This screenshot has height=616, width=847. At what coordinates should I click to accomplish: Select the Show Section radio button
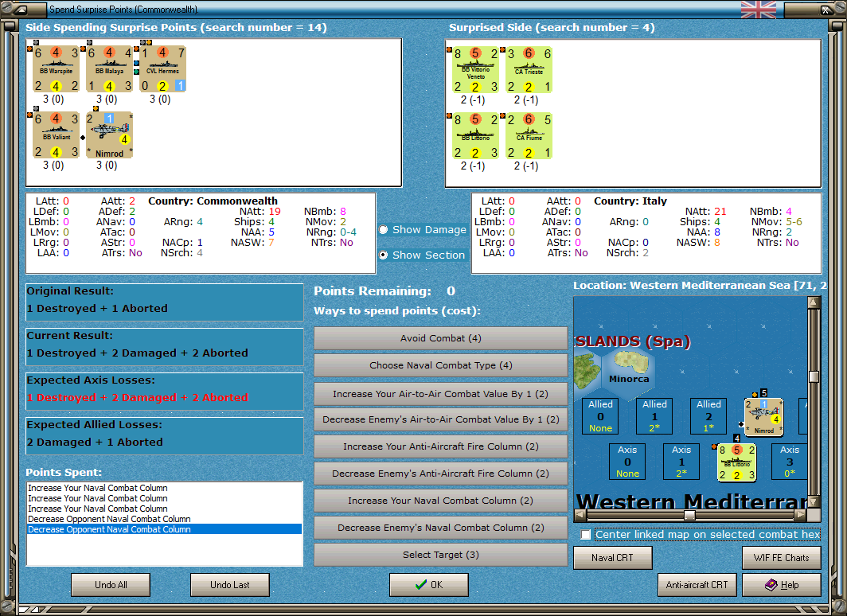click(x=383, y=255)
